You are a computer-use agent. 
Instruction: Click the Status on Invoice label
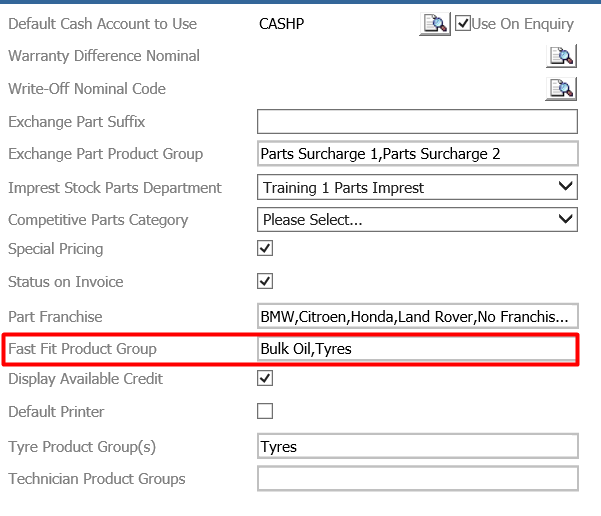[x=66, y=282]
